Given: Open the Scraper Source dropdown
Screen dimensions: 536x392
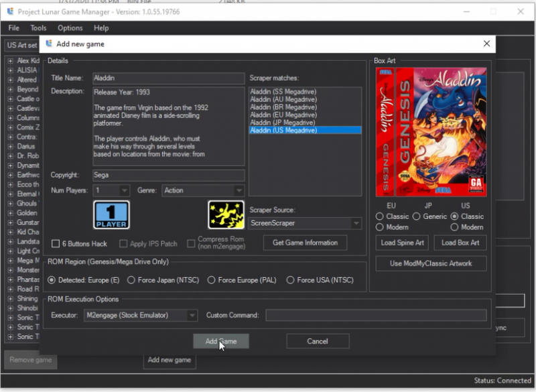Looking at the screenshot, I should point(305,223).
